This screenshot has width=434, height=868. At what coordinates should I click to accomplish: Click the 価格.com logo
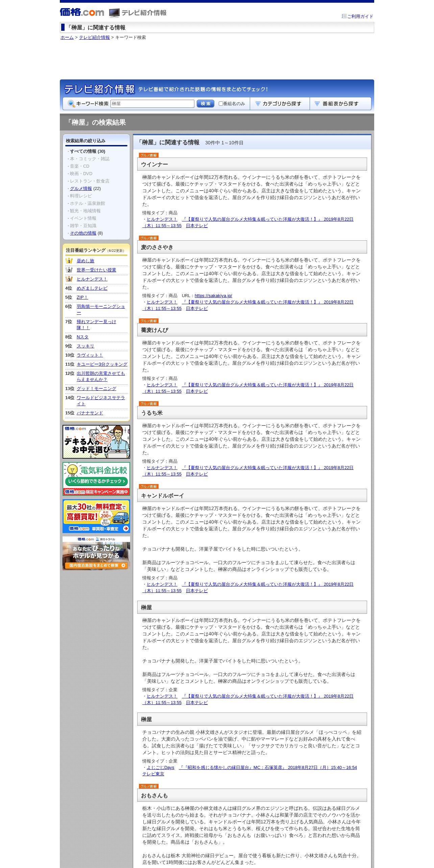tap(82, 12)
